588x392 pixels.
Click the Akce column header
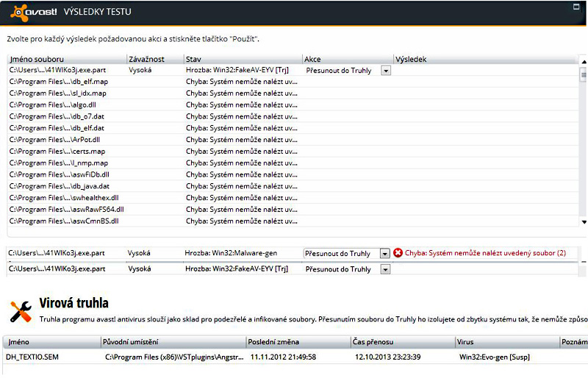coord(347,59)
